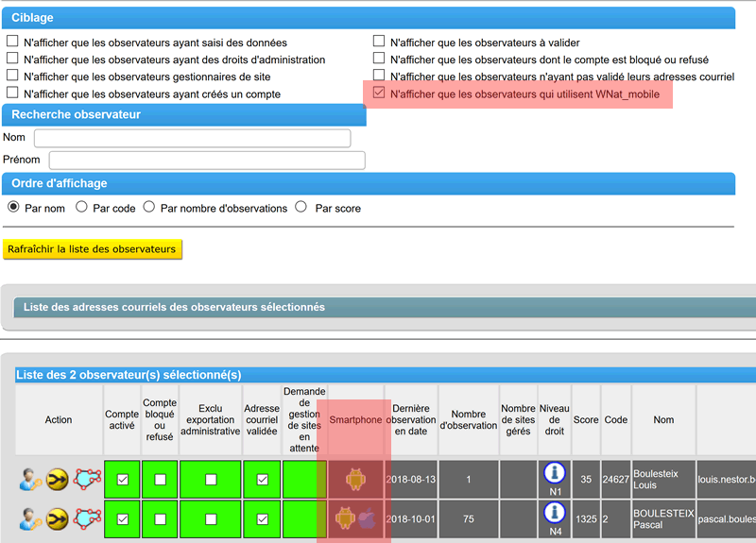Click the email starting louis.nestor
This screenshot has width=756, height=543.
tap(727, 480)
